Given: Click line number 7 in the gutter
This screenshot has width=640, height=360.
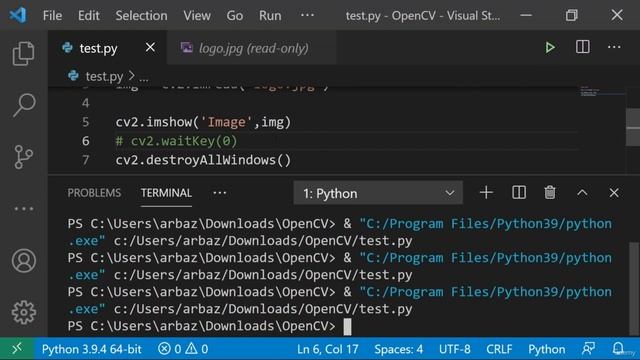Looking at the screenshot, I should [x=85, y=160].
